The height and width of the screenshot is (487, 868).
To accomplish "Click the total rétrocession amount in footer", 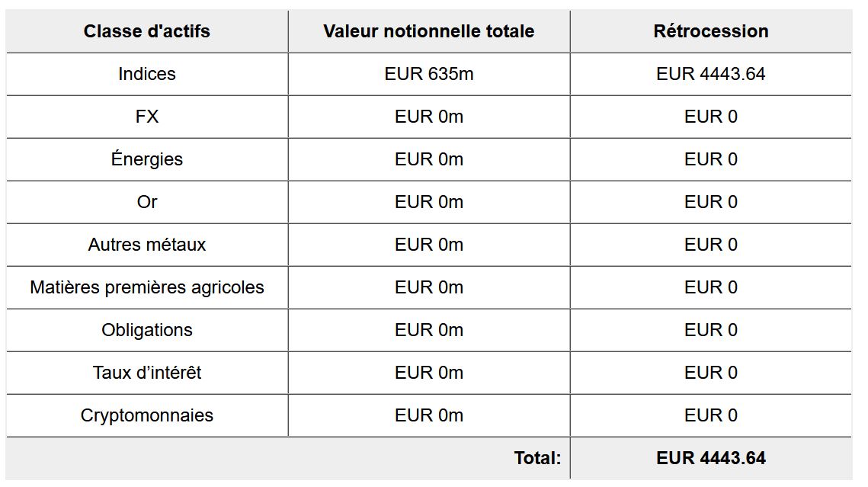I will point(710,458).
